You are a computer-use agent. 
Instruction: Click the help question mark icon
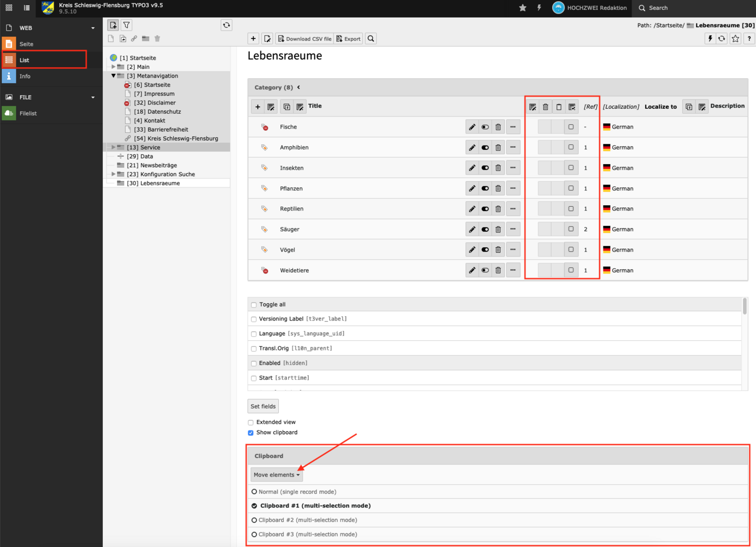coord(749,39)
